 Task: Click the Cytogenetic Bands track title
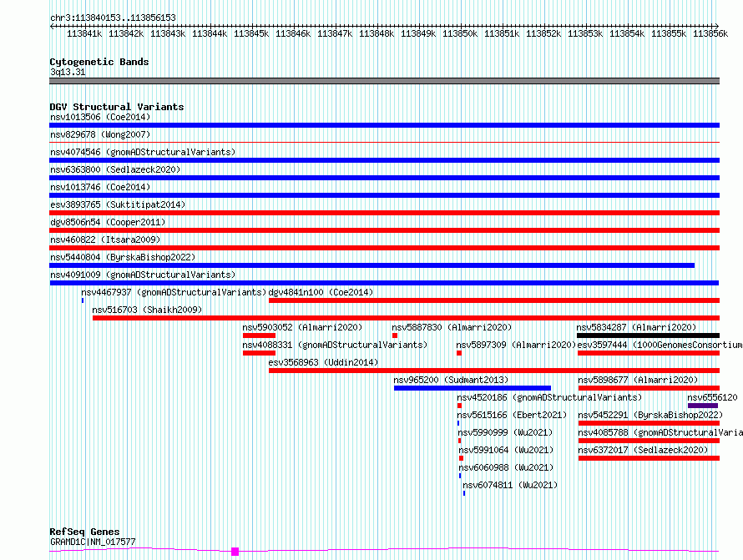click(99, 62)
